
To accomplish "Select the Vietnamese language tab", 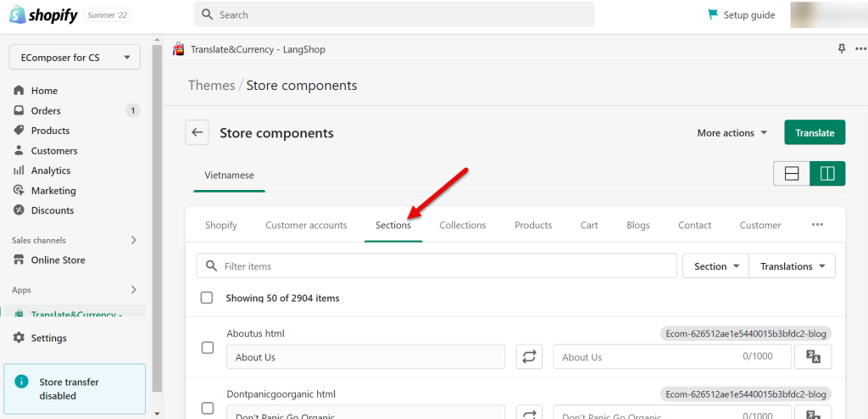I will point(229,175).
